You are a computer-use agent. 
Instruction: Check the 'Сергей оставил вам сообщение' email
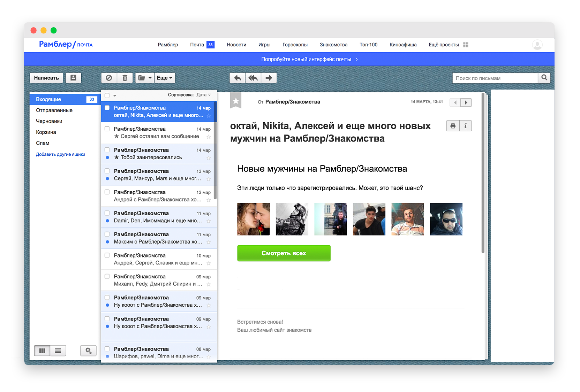pyautogui.click(x=107, y=129)
